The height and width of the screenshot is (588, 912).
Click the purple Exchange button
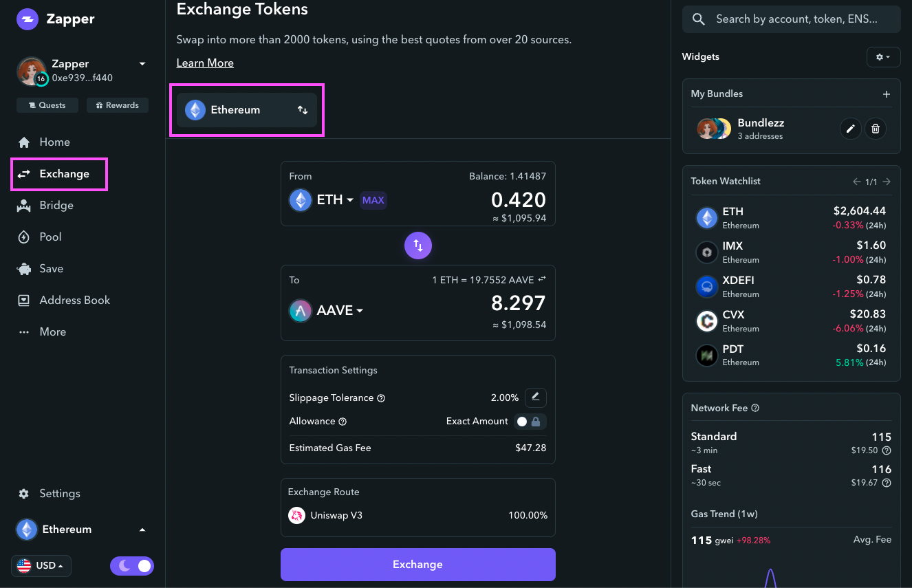417,565
